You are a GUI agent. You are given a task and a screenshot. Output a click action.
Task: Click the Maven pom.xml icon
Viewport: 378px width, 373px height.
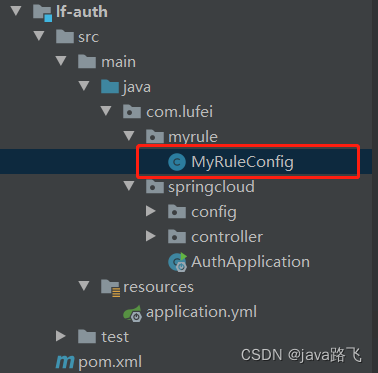pyautogui.click(x=65, y=362)
